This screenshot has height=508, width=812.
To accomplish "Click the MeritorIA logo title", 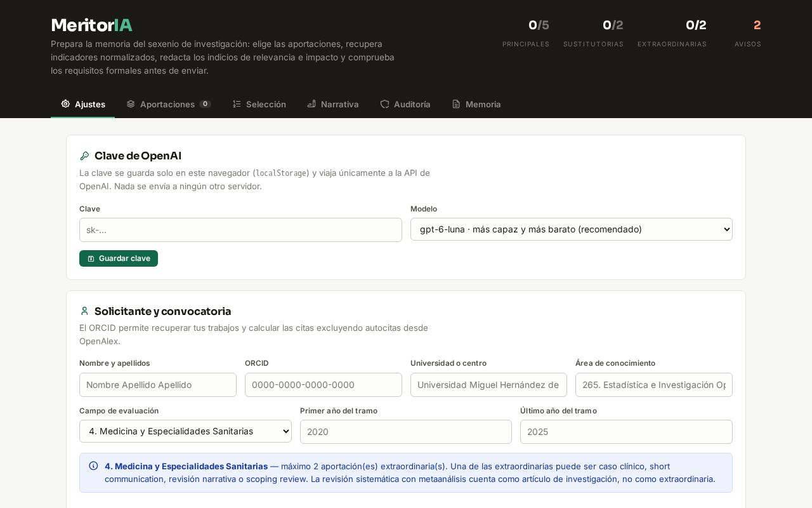I will point(91,25).
